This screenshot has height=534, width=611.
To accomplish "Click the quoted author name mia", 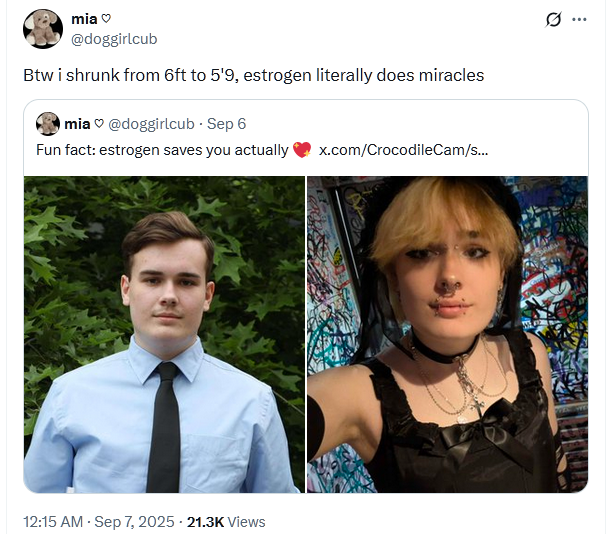I will 77,124.
